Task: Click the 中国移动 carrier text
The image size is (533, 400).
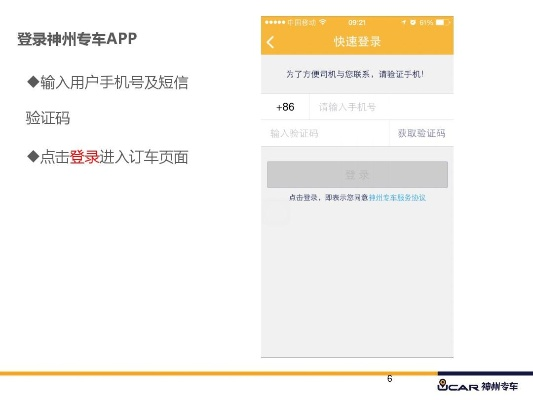Action: pos(302,22)
